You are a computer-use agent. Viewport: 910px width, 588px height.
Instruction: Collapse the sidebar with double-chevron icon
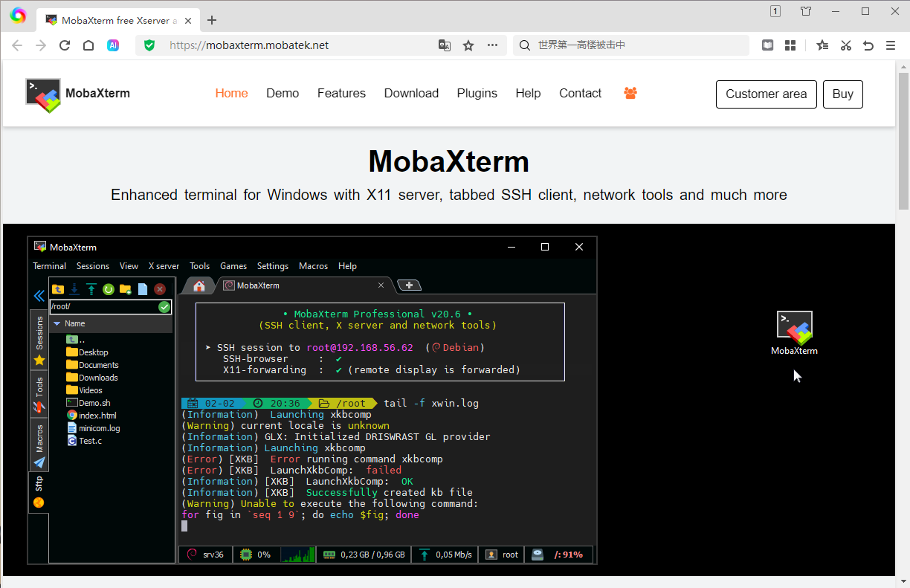tap(39, 296)
